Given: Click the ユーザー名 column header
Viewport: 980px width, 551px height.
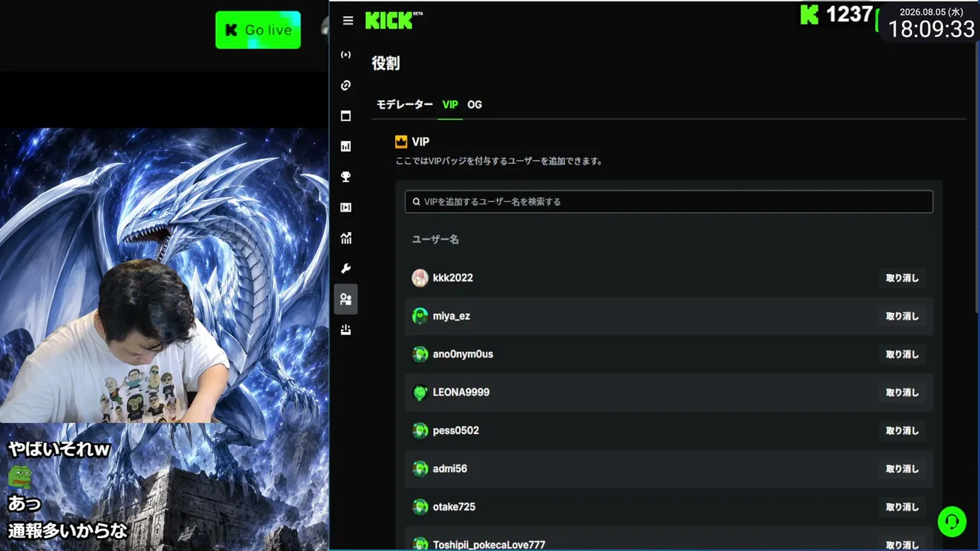Looking at the screenshot, I should coord(436,240).
